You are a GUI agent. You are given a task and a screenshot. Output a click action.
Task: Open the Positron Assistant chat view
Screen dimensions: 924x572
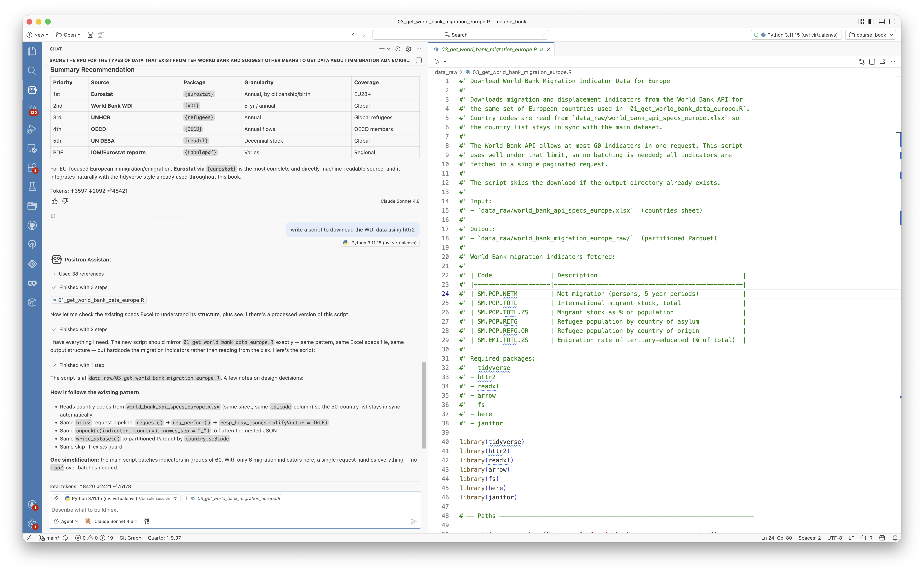32,90
